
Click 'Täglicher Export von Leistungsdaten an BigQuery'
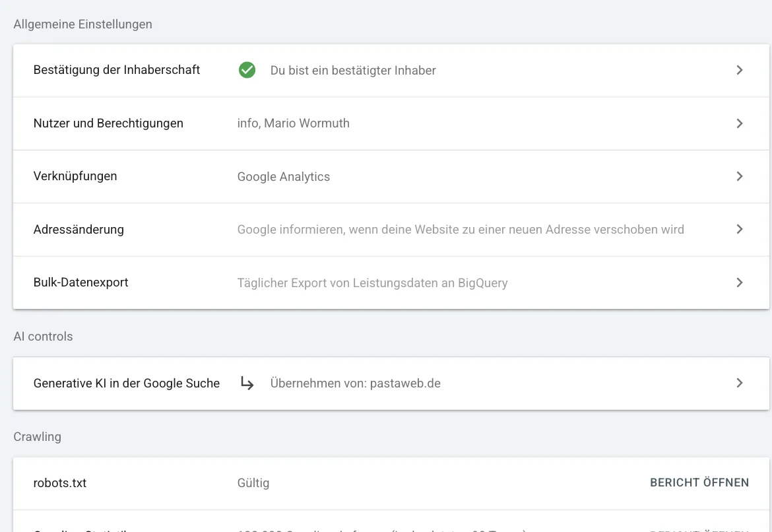372,283
